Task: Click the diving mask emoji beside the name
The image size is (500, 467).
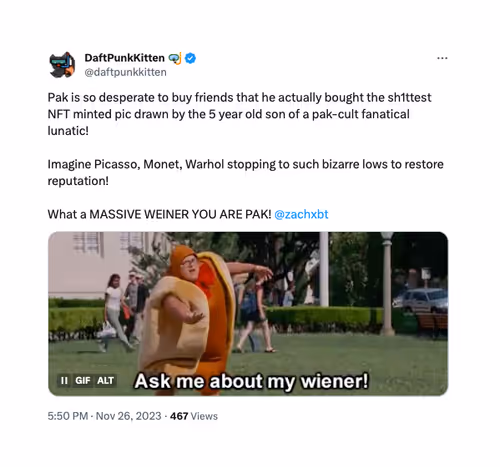Action: pyautogui.click(x=175, y=58)
